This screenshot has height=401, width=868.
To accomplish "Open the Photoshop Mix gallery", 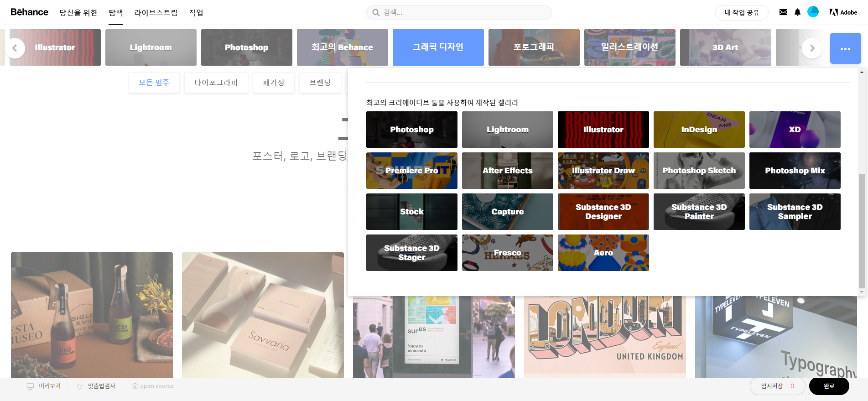I will [x=795, y=171].
